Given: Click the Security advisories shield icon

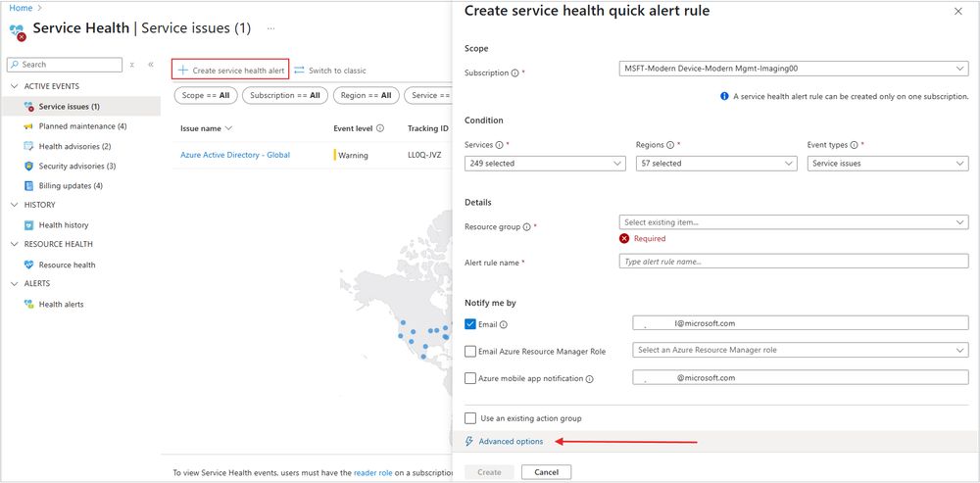Looking at the screenshot, I should point(28,167).
